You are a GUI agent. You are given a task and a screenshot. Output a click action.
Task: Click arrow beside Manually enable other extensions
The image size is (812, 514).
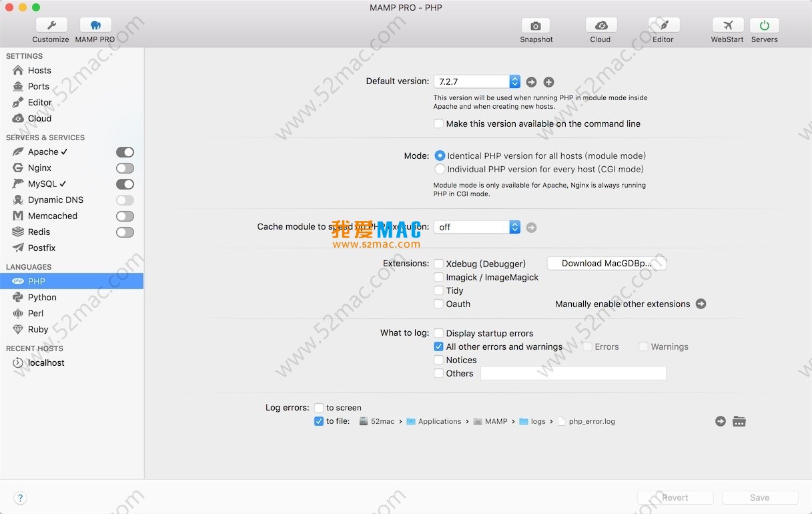(701, 304)
